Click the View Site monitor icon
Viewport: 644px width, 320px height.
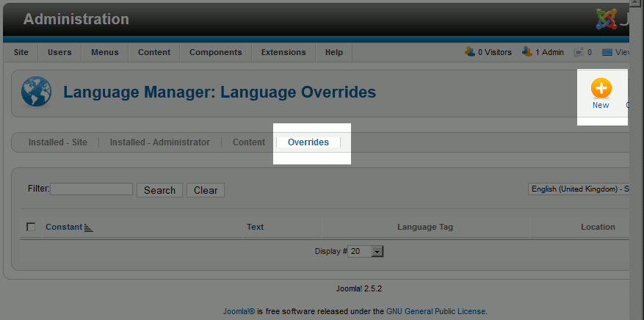coord(607,52)
